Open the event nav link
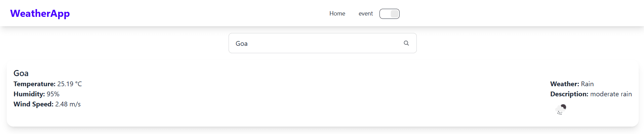 pyautogui.click(x=366, y=13)
